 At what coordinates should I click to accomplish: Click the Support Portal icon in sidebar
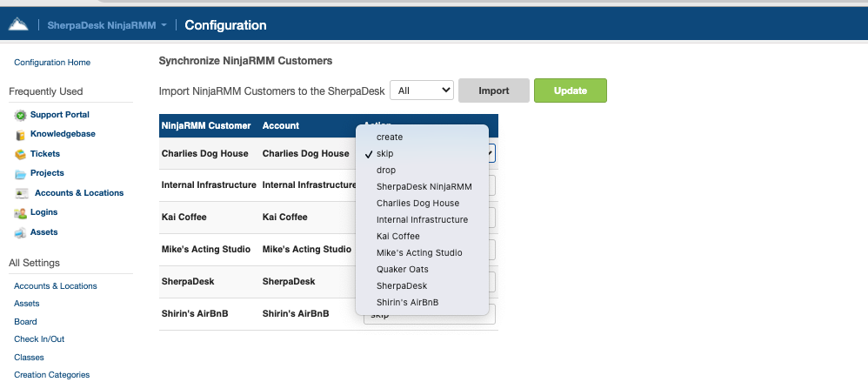20,115
